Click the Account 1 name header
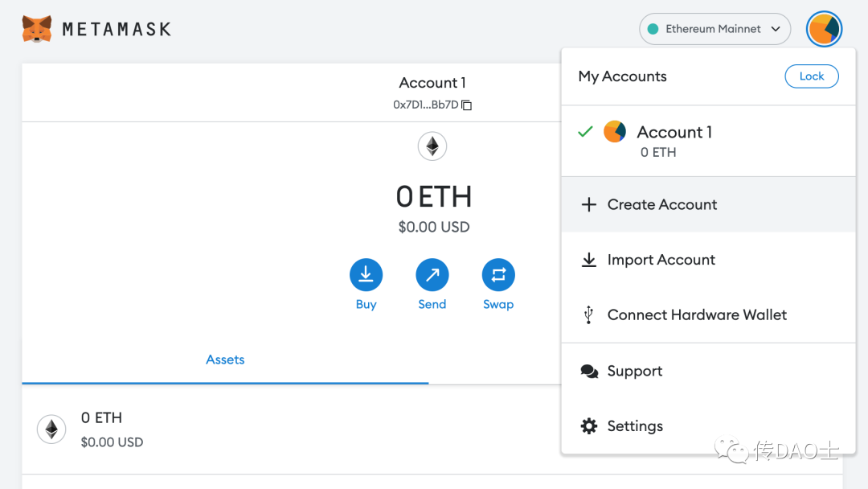Image resolution: width=868 pixels, height=489 pixels. pos(432,83)
